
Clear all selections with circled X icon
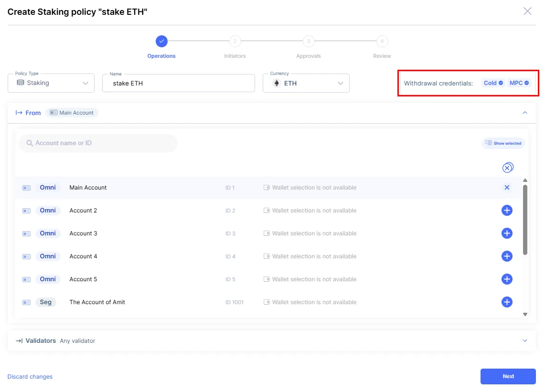click(x=508, y=168)
